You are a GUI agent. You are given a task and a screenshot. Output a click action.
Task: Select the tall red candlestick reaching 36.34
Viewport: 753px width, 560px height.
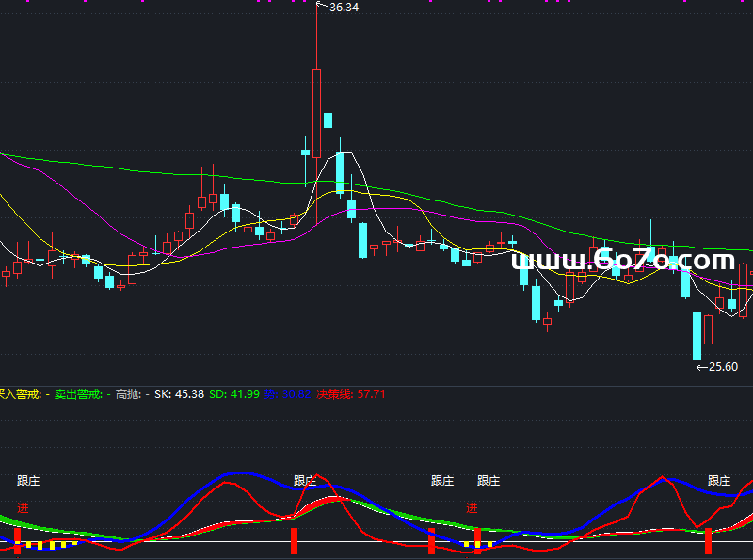(x=316, y=113)
